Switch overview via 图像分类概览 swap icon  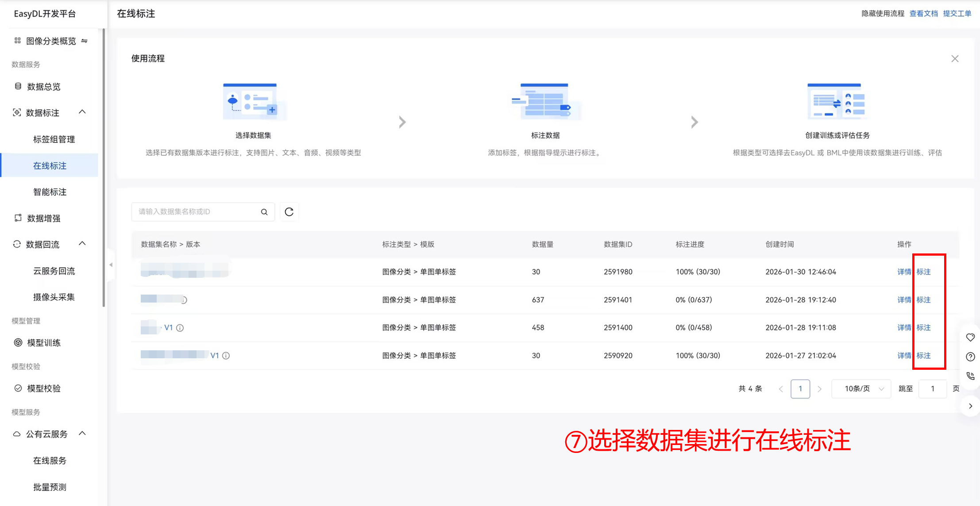pyautogui.click(x=85, y=41)
